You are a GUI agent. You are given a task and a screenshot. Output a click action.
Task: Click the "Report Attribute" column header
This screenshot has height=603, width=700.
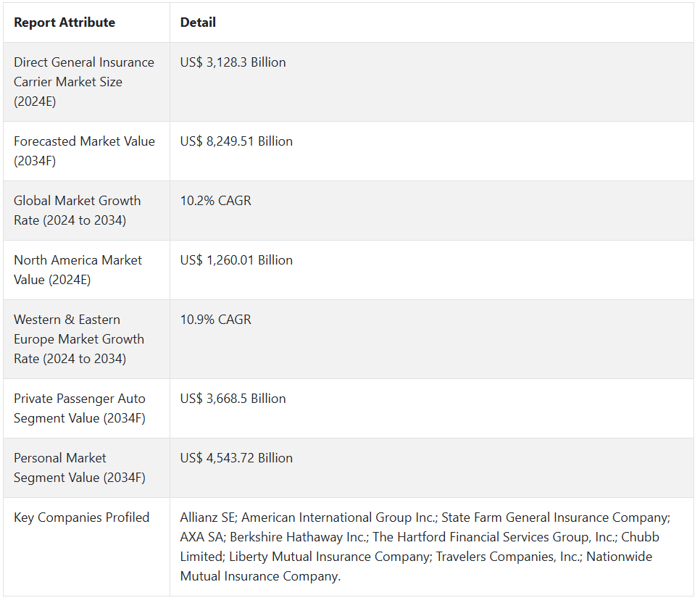(x=64, y=22)
